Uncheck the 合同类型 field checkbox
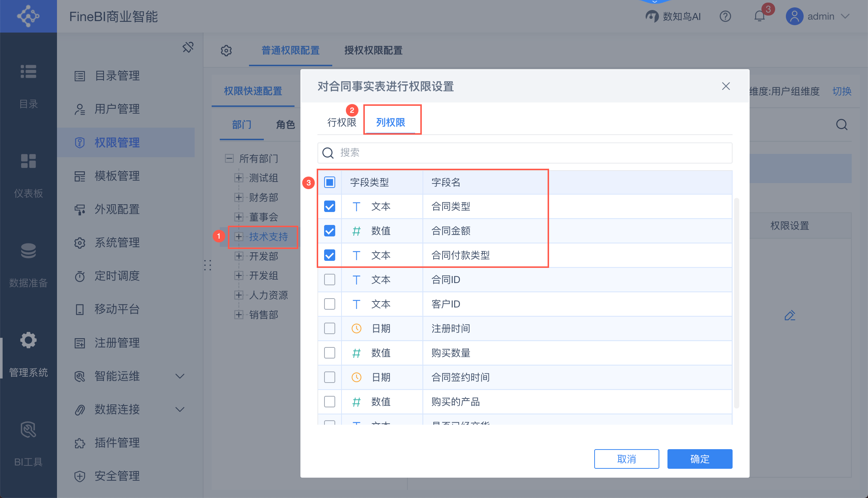The width and height of the screenshot is (868, 498). click(329, 206)
